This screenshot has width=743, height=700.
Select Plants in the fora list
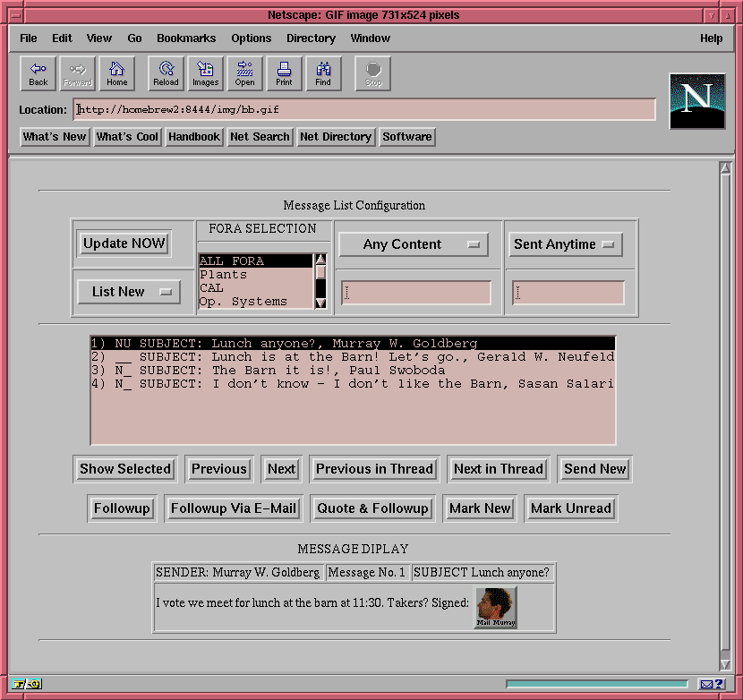[x=224, y=275]
